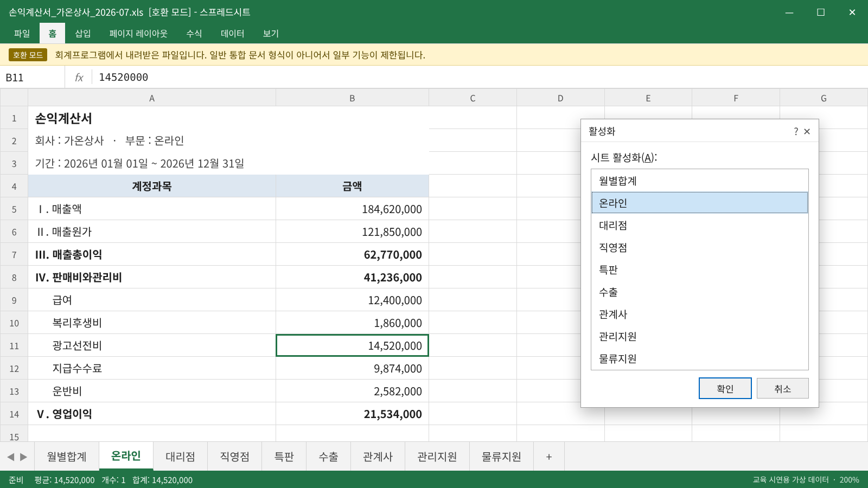Click the 광고선전비 cell

click(x=152, y=346)
